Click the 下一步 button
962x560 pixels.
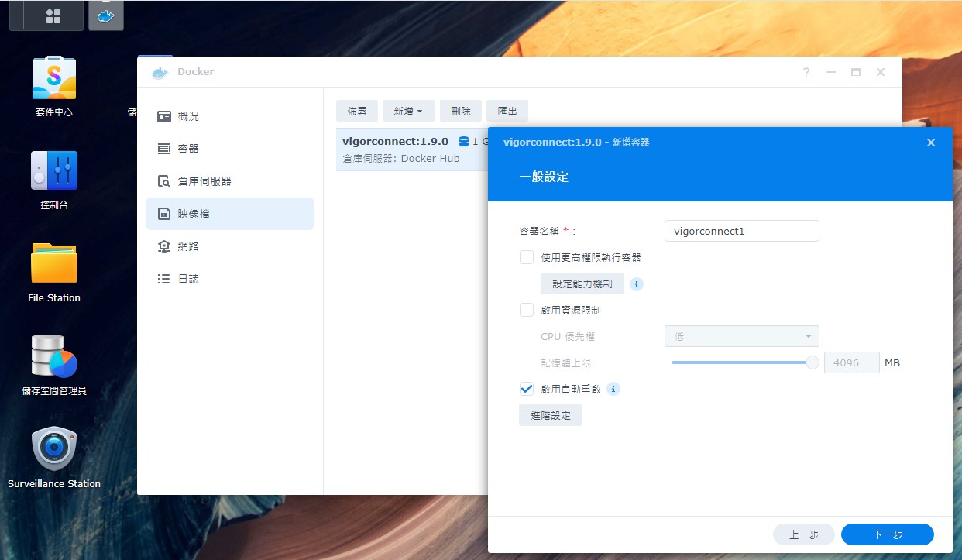(887, 534)
